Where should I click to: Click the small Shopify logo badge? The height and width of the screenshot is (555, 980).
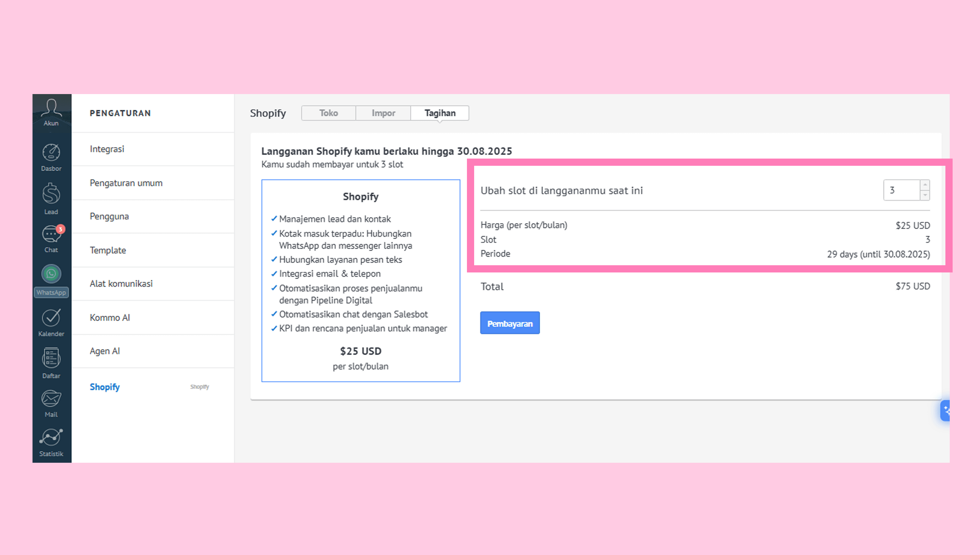point(200,387)
